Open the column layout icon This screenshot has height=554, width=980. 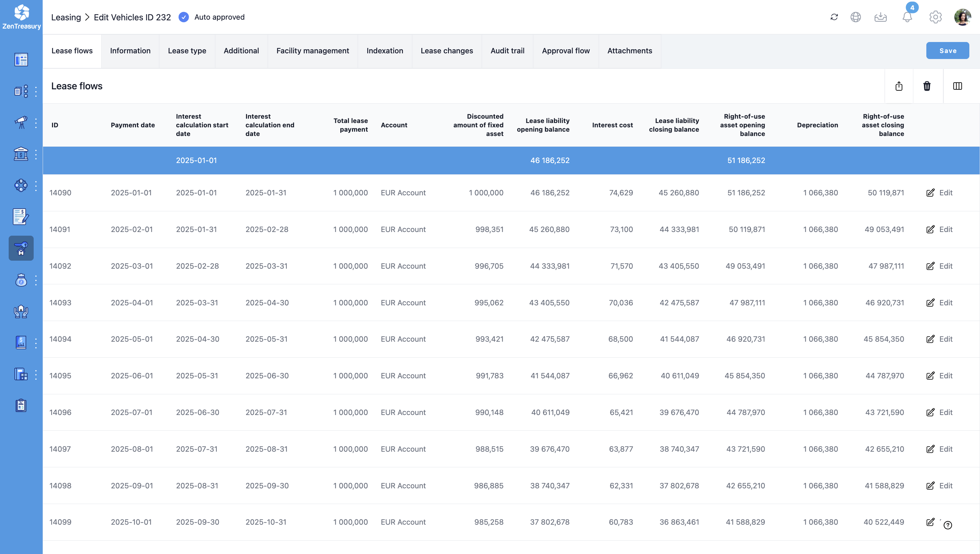(957, 86)
